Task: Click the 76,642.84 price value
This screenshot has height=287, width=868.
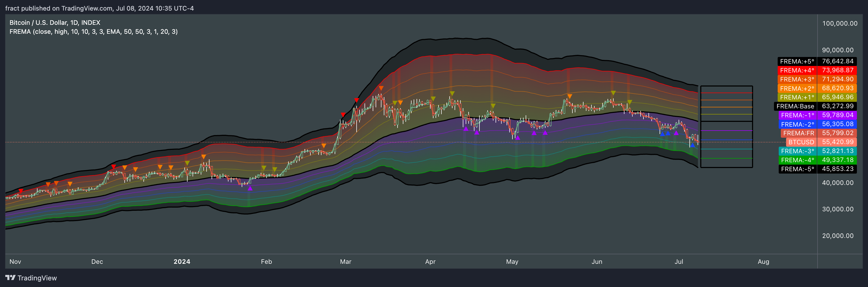Action: coord(838,61)
